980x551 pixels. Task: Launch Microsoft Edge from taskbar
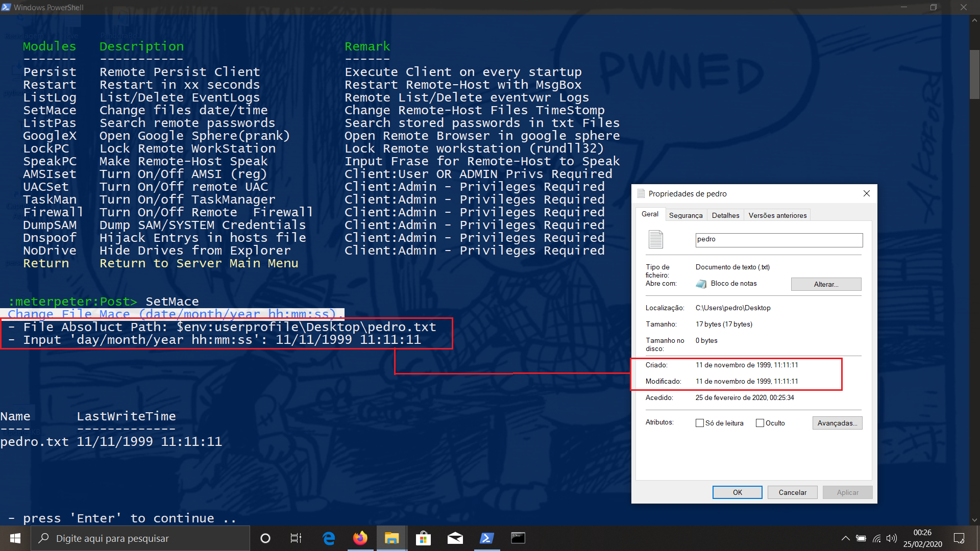click(329, 538)
